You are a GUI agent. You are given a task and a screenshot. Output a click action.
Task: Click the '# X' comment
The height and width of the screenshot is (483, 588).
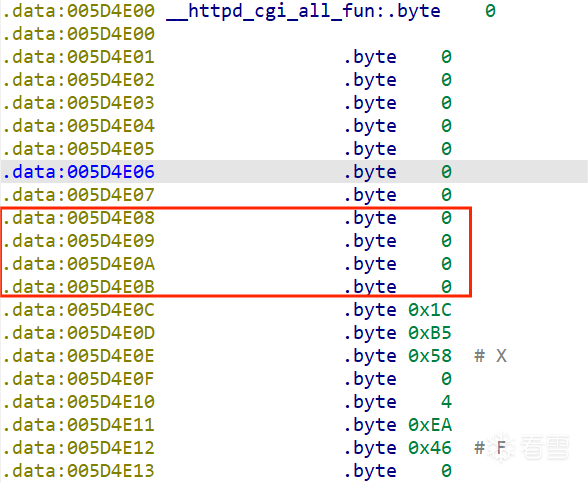click(x=491, y=356)
